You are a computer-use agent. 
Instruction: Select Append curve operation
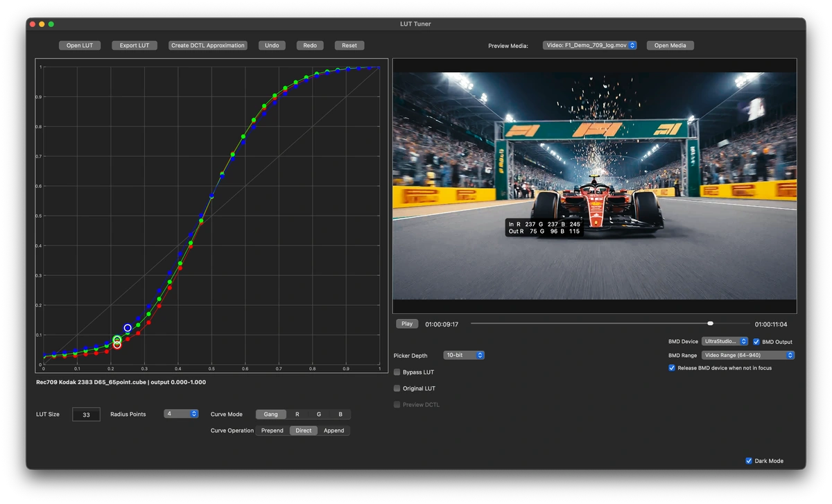[x=334, y=431]
